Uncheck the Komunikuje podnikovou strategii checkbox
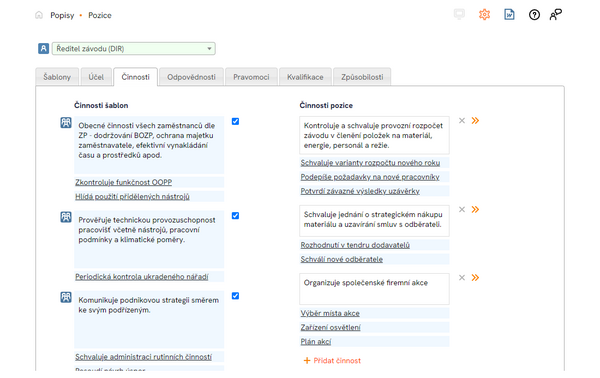Viewport: 600px width, 378px height. [235, 296]
